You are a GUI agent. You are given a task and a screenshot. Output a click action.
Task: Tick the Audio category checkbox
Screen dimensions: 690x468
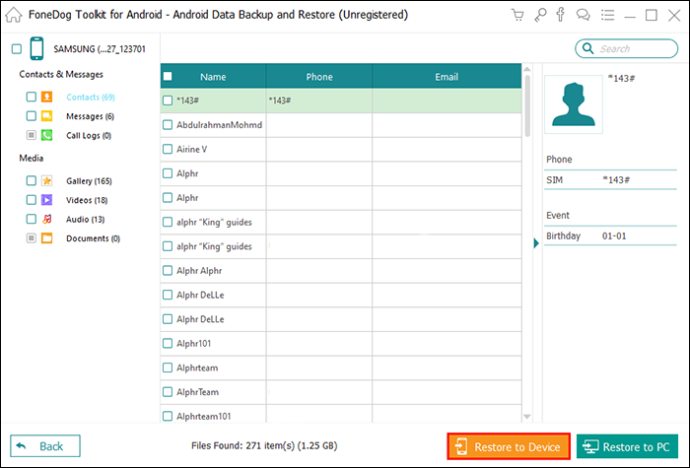(x=31, y=219)
